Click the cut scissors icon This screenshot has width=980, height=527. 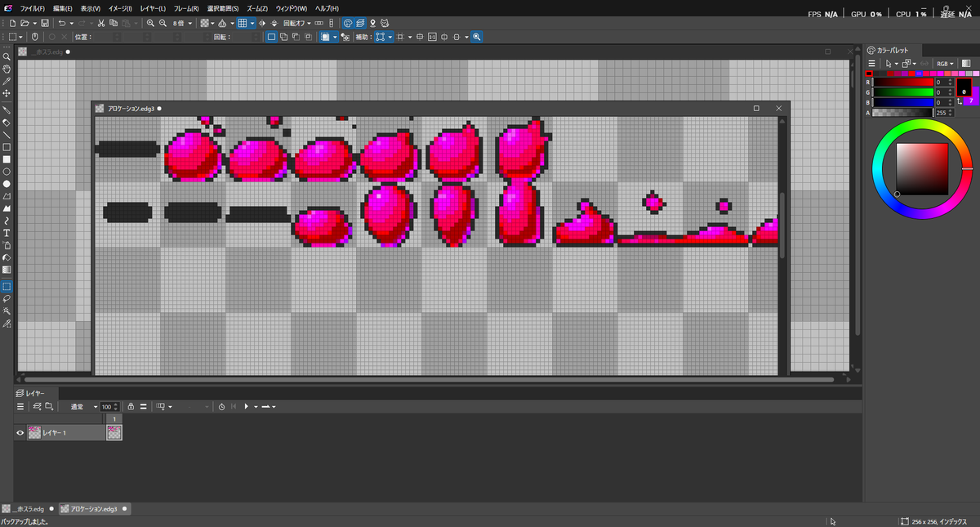[x=101, y=23]
